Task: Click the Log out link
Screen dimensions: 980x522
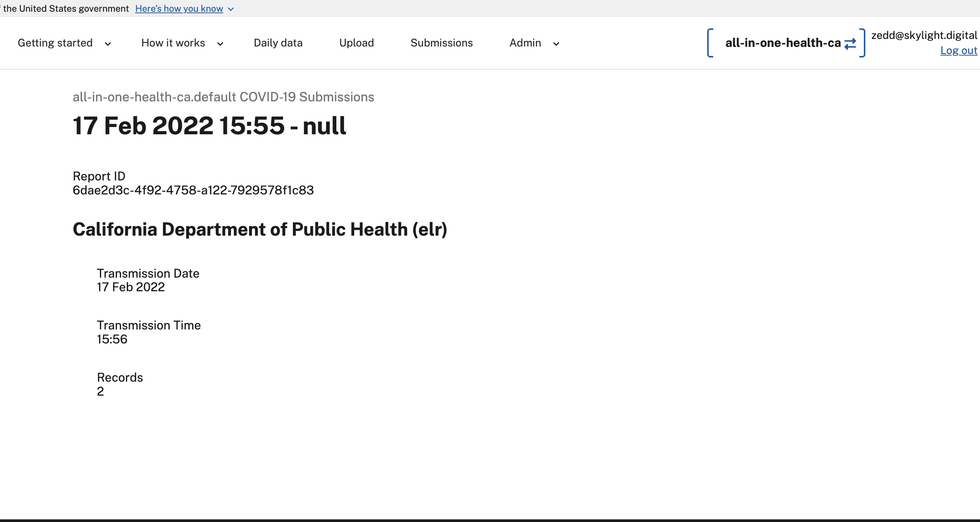Action: pyautogui.click(x=959, y=51)
